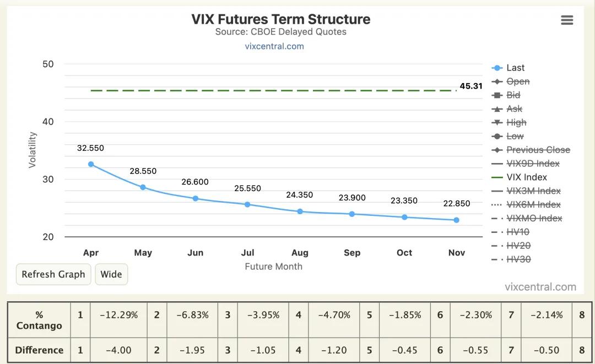Viewport: 595px width, 364px height.
Task: Open the chart hamburger context menu
Action: click(x=567, y=20)
